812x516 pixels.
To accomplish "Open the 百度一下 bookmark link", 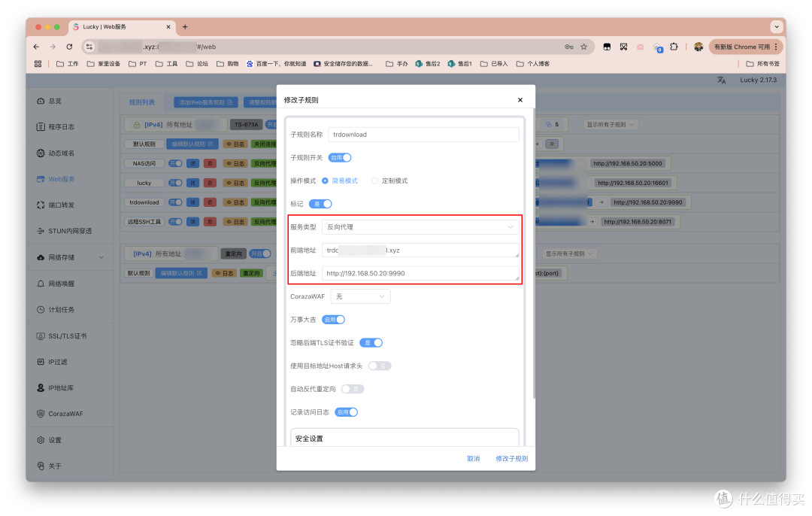I will 277,64.
